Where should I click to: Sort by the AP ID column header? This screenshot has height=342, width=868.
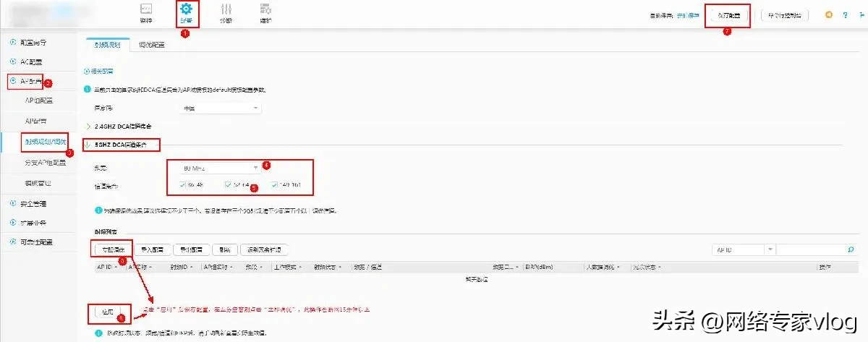(x=106, y=267)
